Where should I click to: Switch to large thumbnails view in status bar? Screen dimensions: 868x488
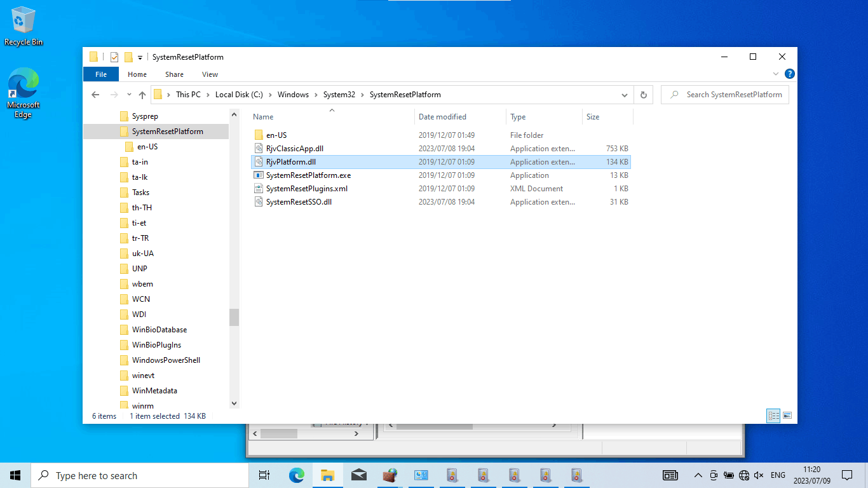tap(787, 416)
